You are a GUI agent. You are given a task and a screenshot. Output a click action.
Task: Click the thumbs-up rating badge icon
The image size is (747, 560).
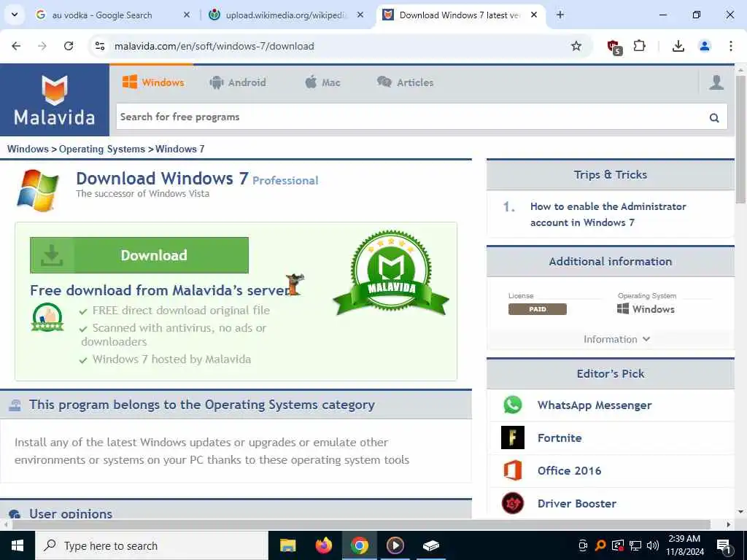pyautogui.click(x=47, y=317)
